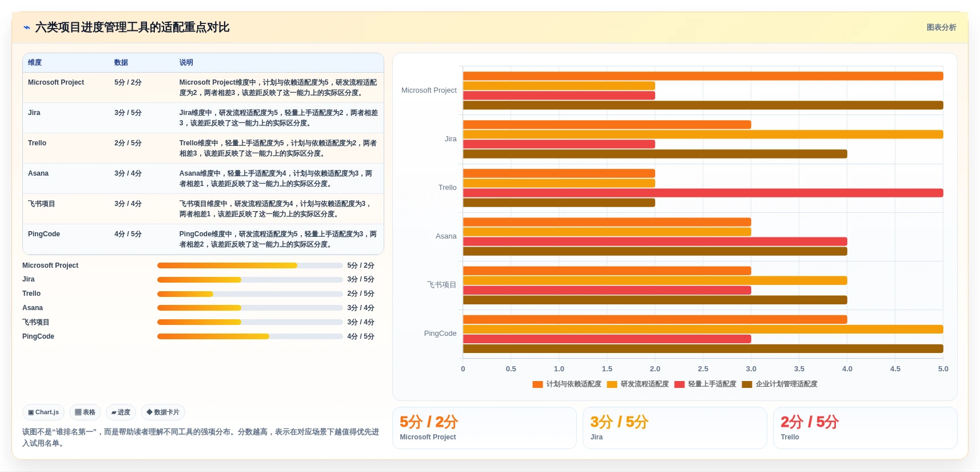The height and width of the screenshot is (472, 980).
Task: Click the 数据卡片 tag chip
Action: pyautogui.click(x=163, y=412)
